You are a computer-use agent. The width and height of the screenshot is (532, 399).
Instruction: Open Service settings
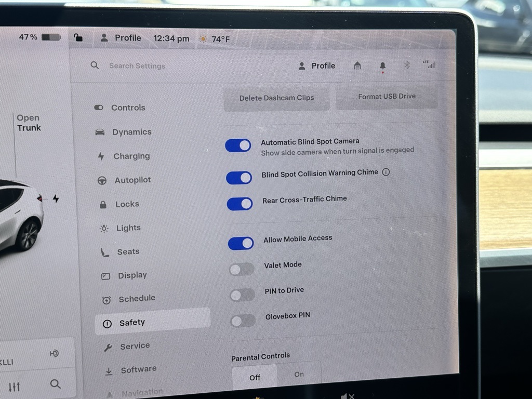(x=127, y=347)
